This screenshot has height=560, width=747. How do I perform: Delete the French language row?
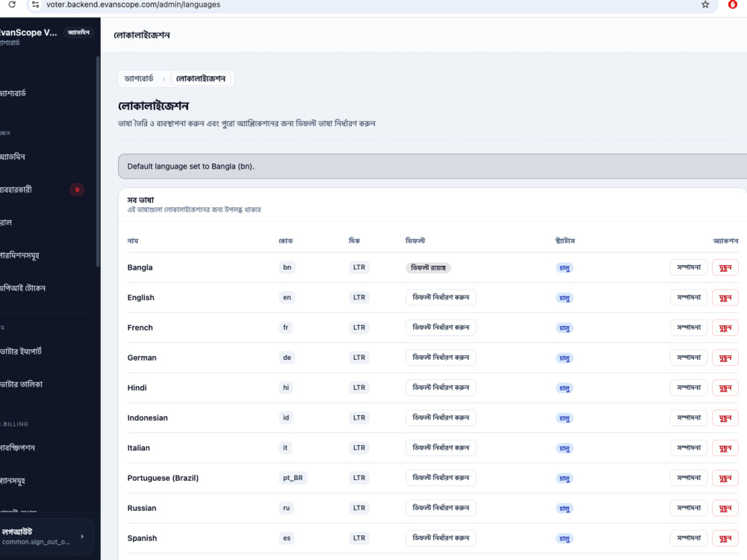[x=725, y=328]
